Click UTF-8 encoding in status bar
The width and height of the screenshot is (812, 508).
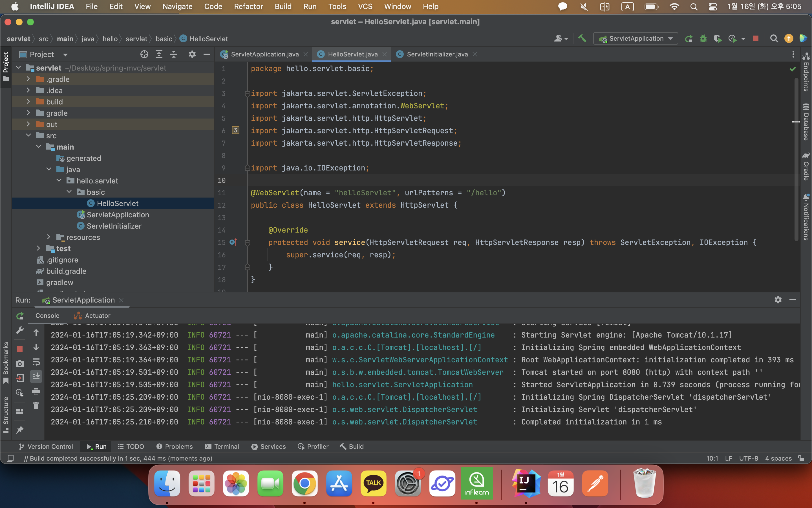749,458
